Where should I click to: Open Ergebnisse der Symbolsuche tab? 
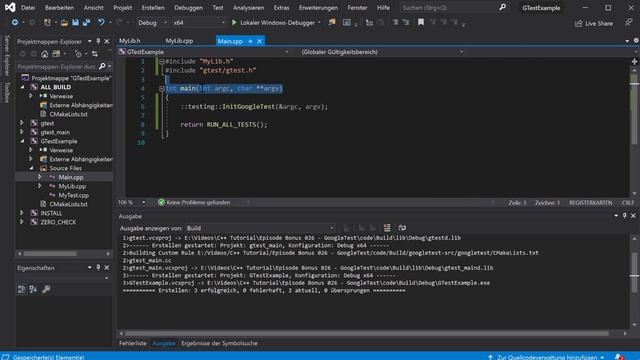click(219, 343)
